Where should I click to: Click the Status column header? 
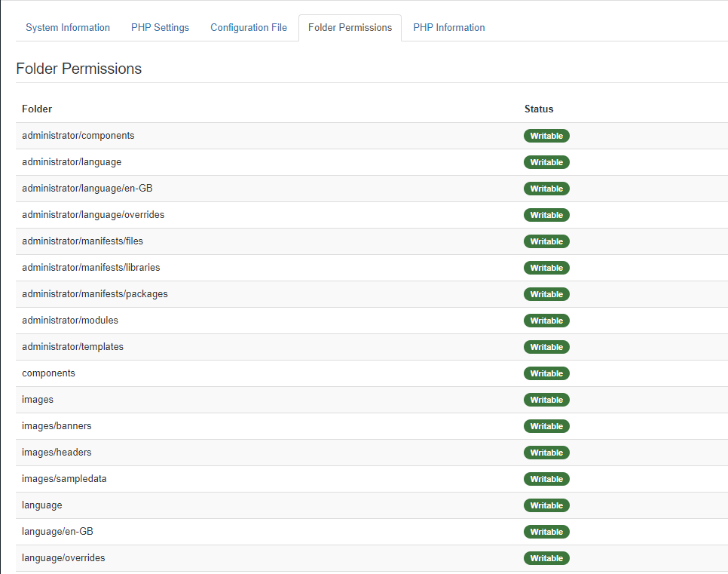(x=539, y=109)
